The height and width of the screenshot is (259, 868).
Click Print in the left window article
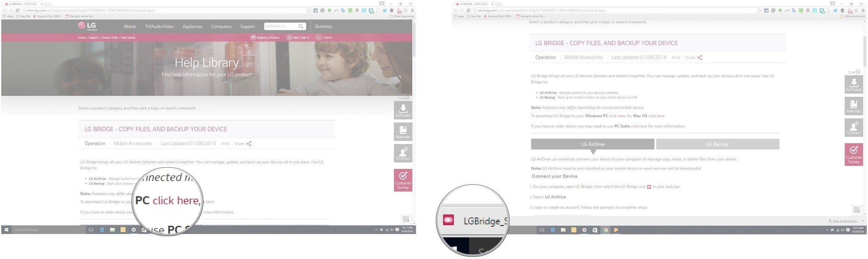tap(225, 144)
